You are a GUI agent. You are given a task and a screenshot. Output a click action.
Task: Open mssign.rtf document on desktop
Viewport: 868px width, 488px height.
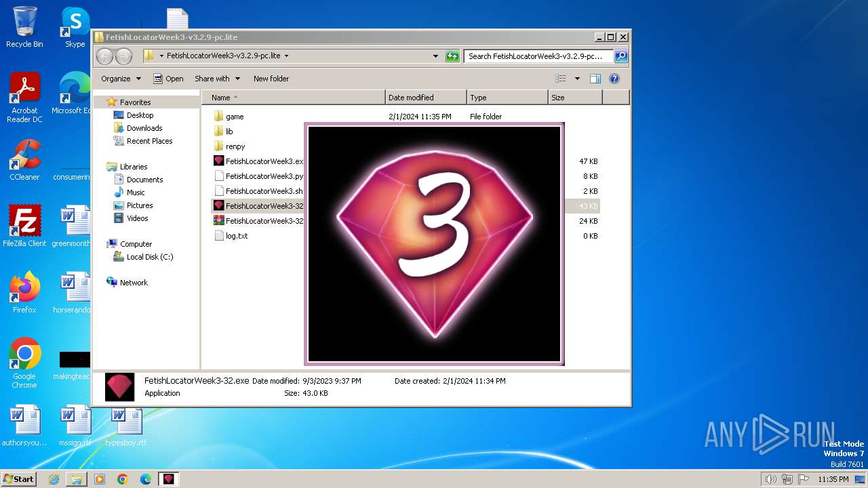(x=75, y=426)
